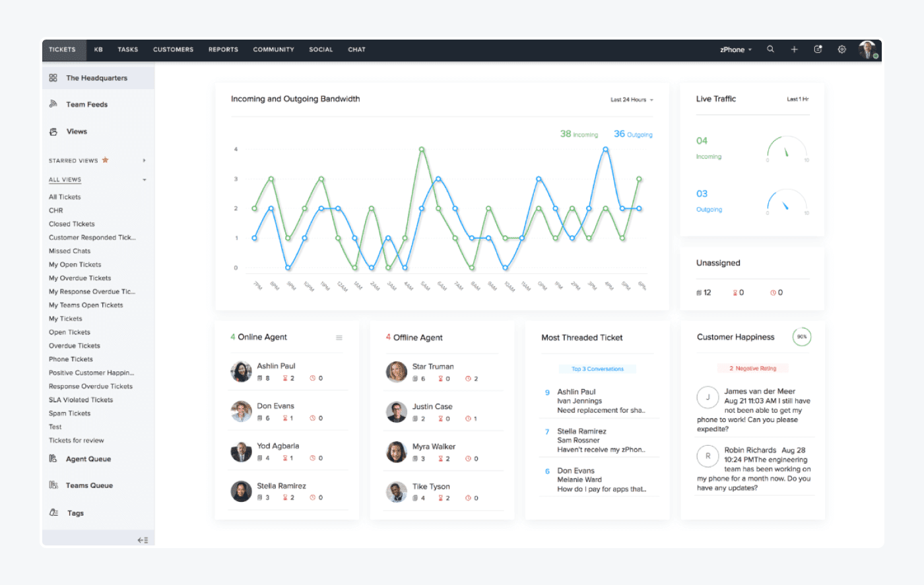Open Online Agent card menu icon
The height and width of the screenshot is (585, 924).
point(339,338)
